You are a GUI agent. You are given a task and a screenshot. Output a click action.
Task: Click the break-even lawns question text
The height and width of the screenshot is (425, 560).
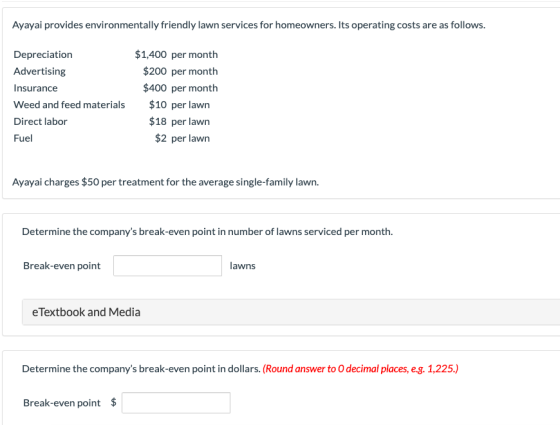click(207, 232)
